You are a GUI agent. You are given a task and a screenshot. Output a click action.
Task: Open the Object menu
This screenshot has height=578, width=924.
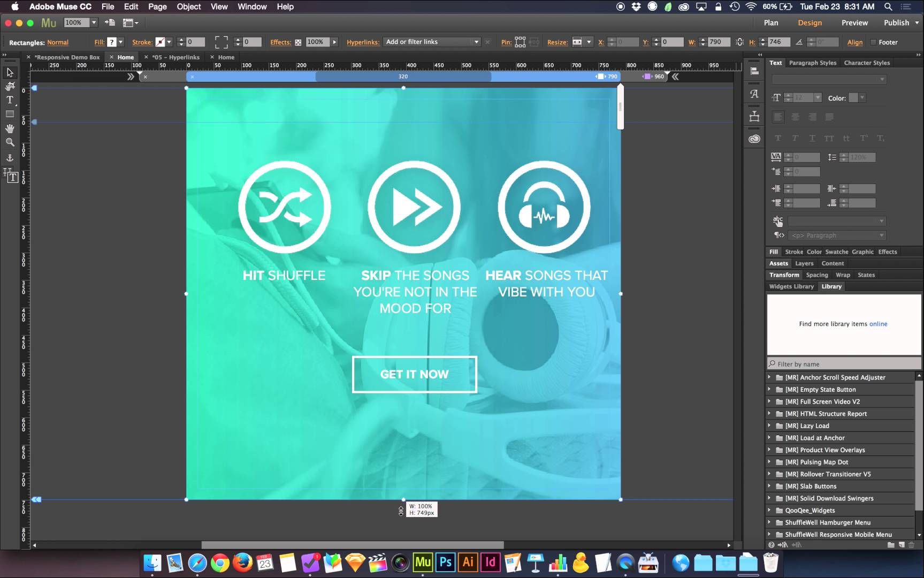188,6
